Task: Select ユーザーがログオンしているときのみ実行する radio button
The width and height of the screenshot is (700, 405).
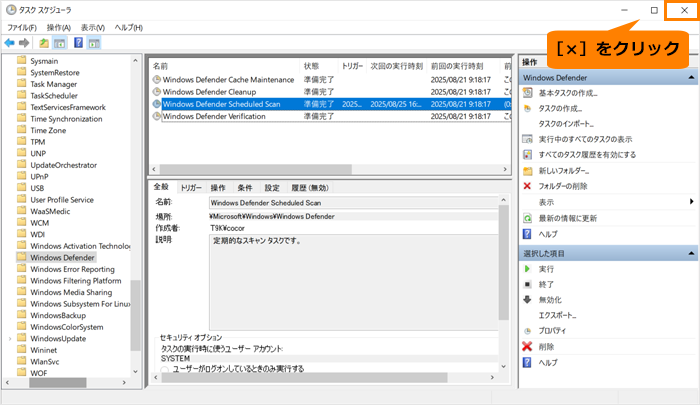Action: click(164, 369)
